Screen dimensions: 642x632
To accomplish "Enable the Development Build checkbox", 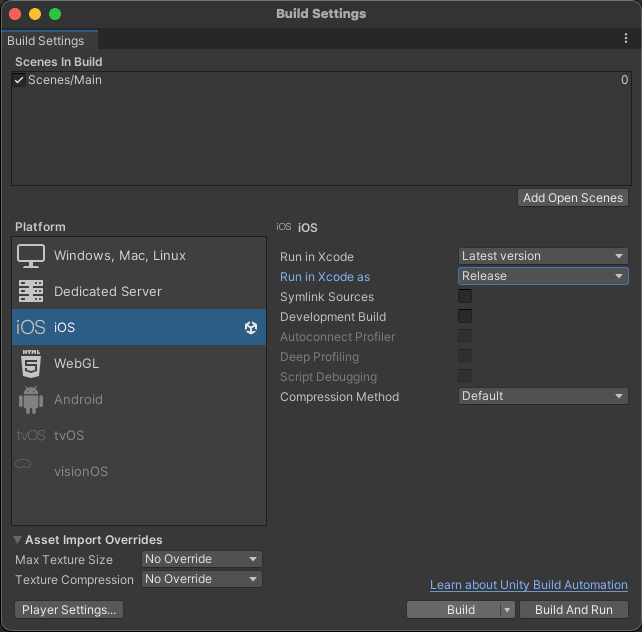I will (465, 316).
